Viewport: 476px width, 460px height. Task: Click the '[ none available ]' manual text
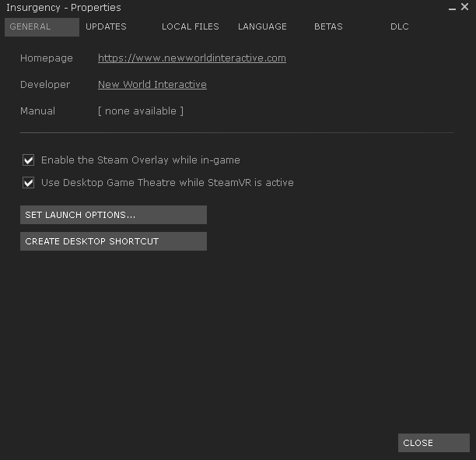[x=141, y=111]
